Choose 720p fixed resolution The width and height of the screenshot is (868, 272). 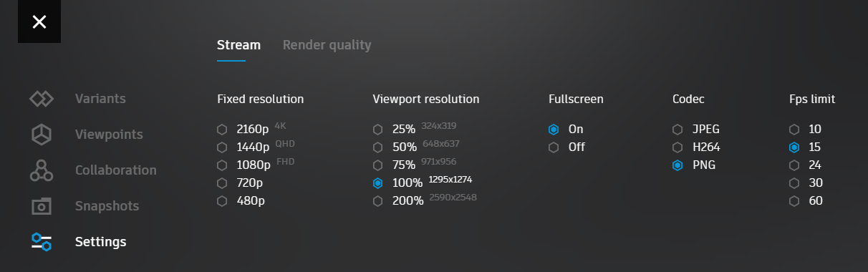[x=241, y=183]
